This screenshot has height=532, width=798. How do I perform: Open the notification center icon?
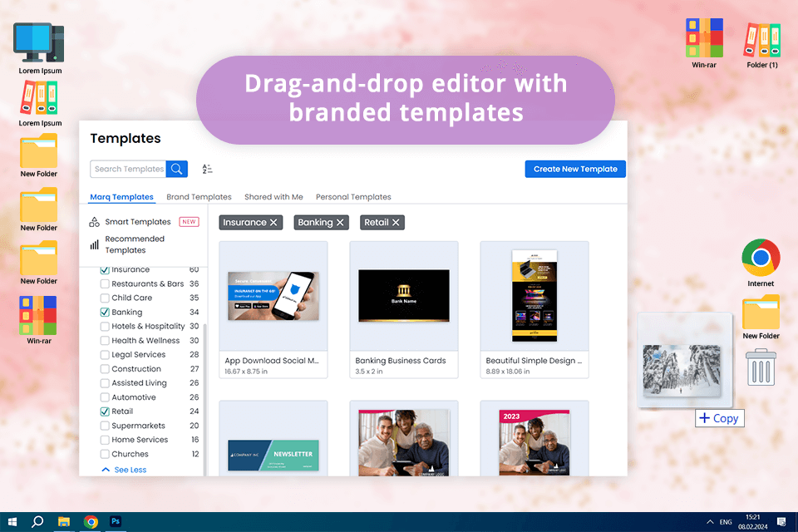click(x=781, y=522)
